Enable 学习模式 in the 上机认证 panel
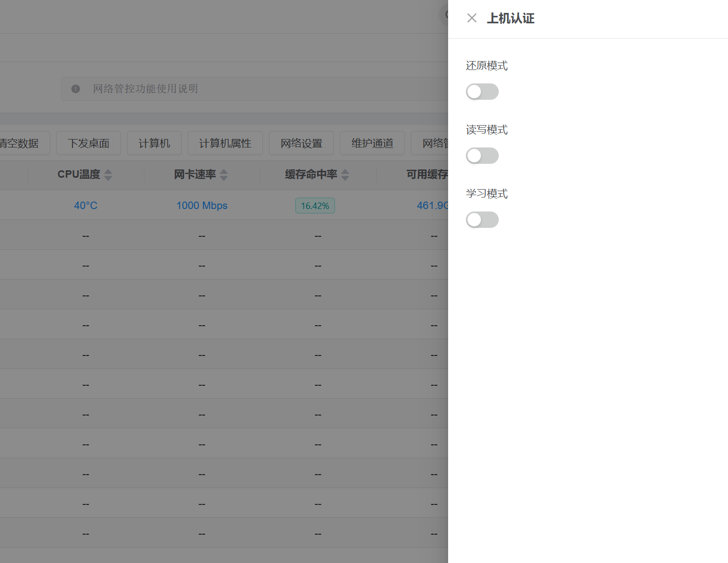The height and width of the screenshot is (563, 728). (x=482, y=219)
